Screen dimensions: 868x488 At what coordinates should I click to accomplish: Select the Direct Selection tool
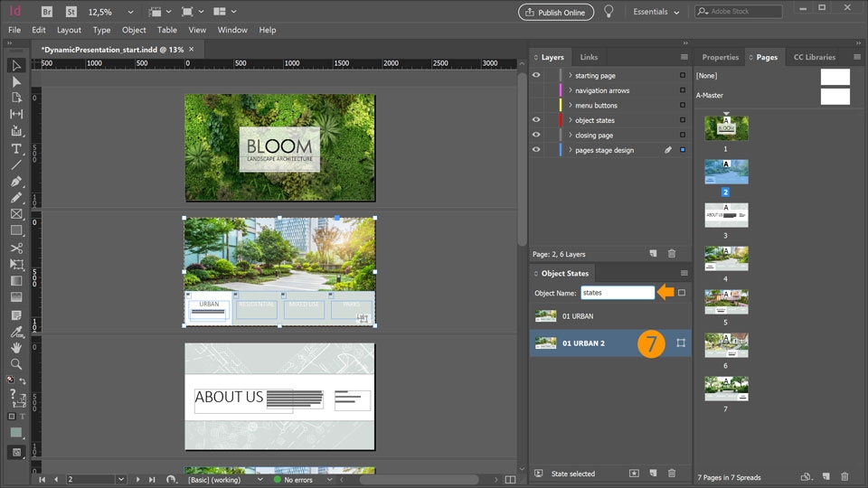(x=16, y=82)
